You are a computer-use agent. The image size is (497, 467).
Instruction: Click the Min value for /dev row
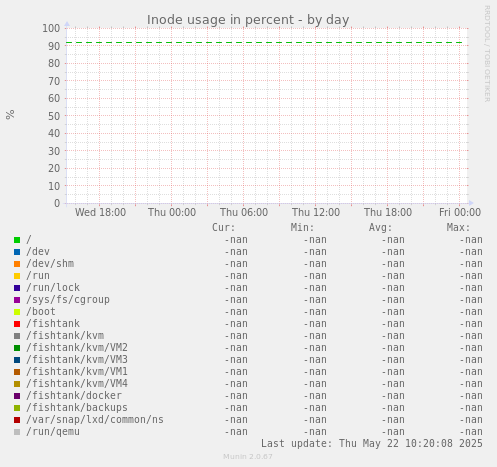point(315,252)
